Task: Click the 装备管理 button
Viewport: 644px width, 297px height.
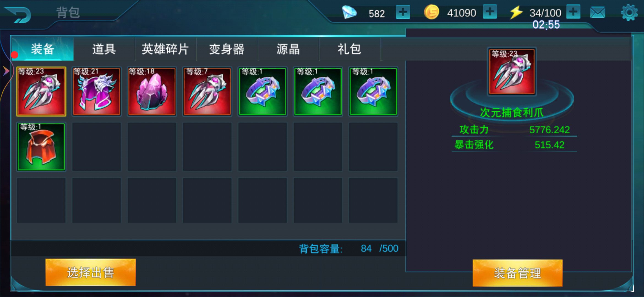Action: [x=517, y=273]
